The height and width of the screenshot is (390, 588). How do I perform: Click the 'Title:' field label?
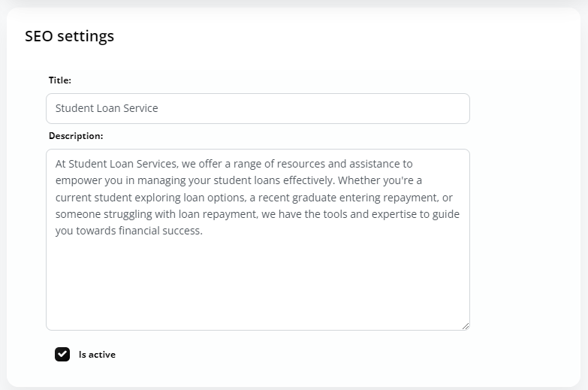pos(59,80)
